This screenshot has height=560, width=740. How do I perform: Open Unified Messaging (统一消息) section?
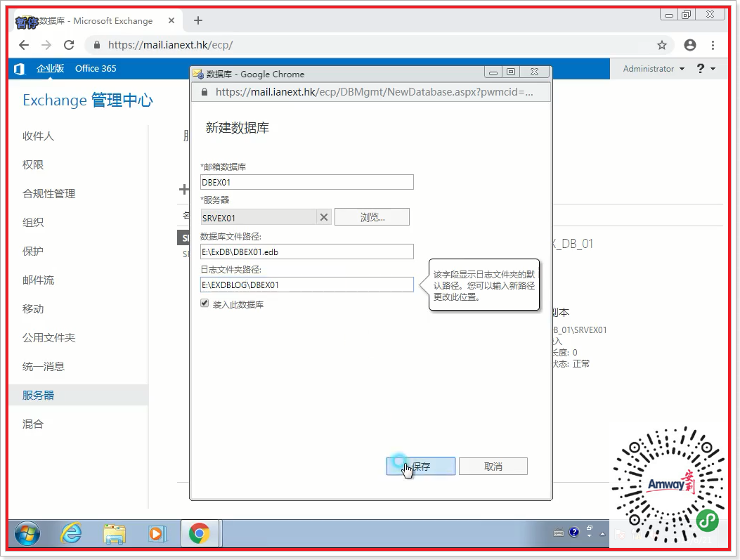tap(44, 366)
